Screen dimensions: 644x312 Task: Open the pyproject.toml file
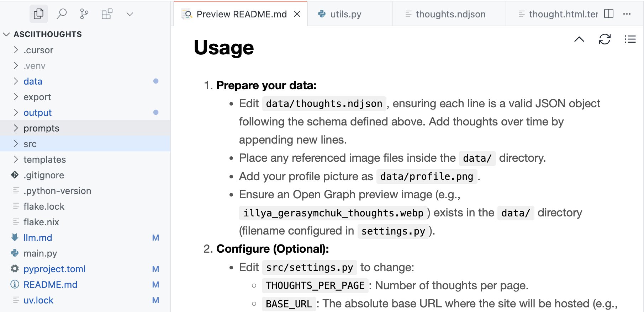[x=54, y=269]
